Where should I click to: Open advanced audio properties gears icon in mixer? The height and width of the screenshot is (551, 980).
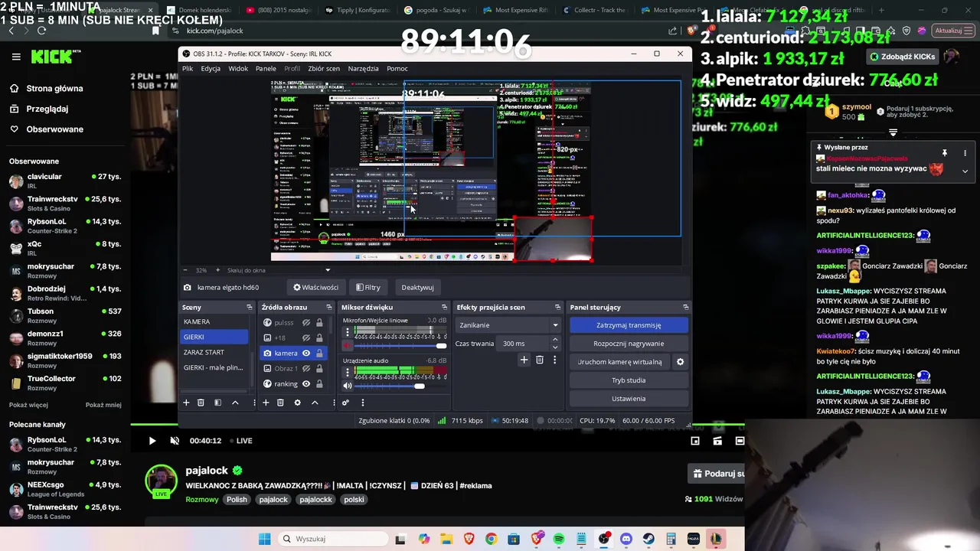(345, 403)
